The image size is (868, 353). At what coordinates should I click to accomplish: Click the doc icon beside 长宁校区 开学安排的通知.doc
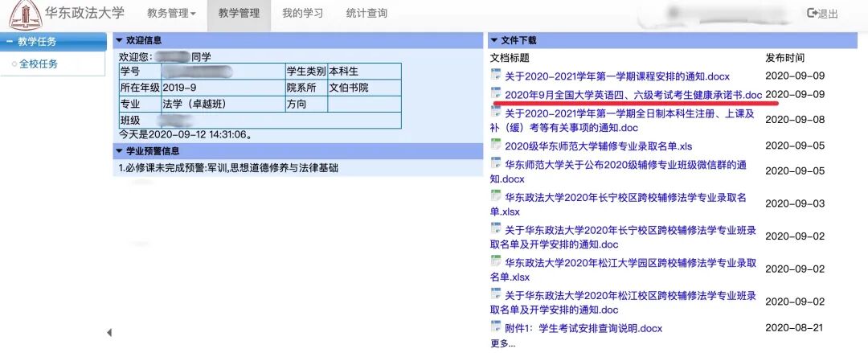click(495, 229)
